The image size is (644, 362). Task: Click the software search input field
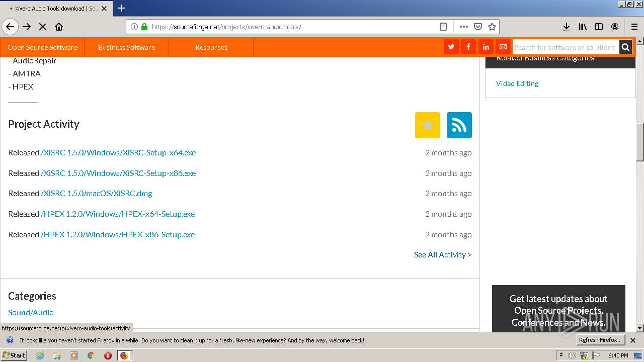point(566,47)
